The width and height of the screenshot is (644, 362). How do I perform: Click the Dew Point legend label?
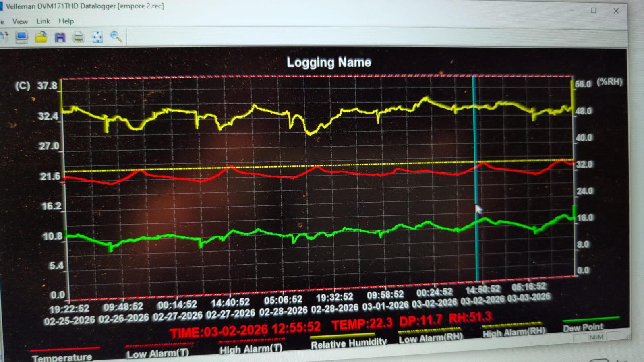583,328
